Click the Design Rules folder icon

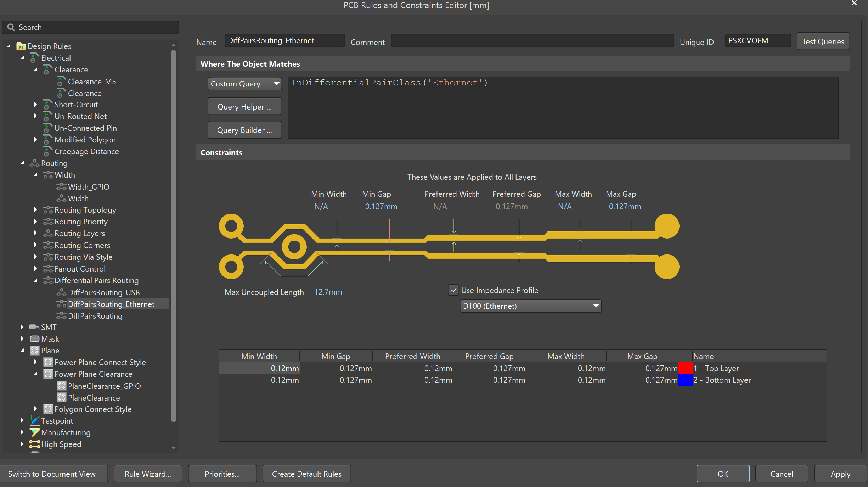click(21, 46)
